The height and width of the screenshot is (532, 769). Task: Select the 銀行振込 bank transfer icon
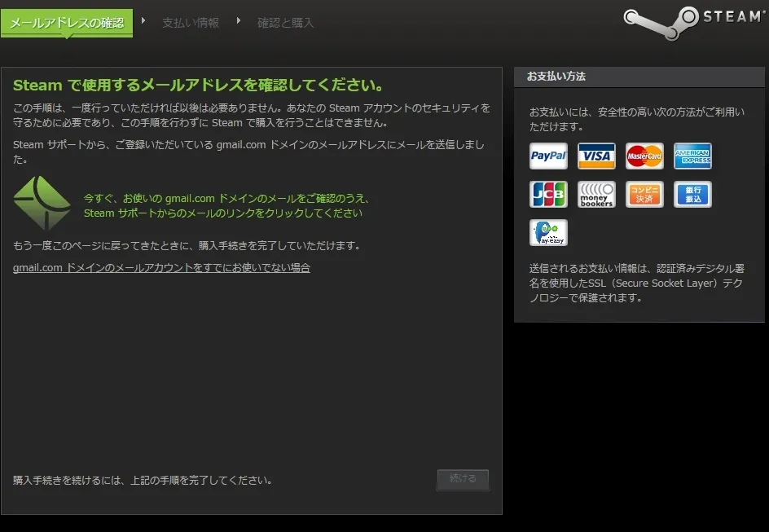pos(692,194)
